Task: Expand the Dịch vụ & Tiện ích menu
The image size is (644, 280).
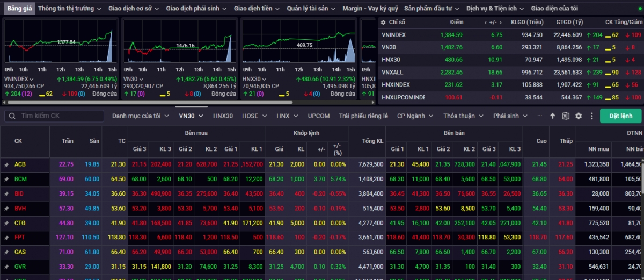Action: pyautogui.click(x=496, y=9)
